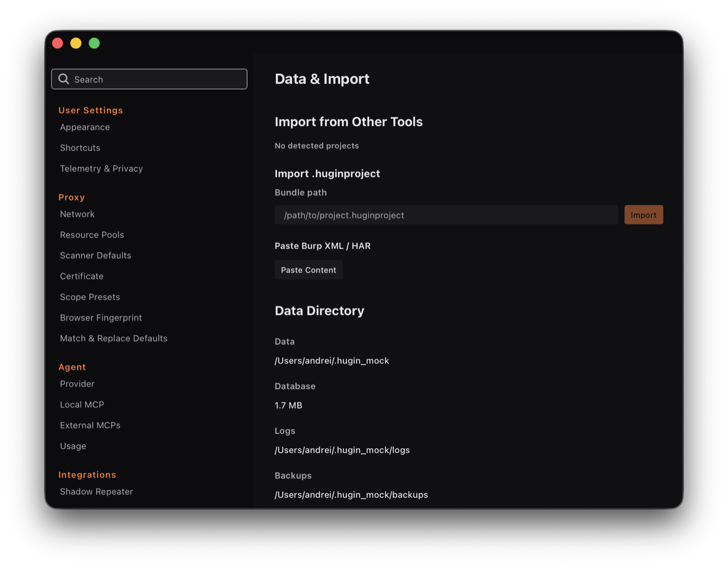Focus the settings Search field
The image size is (728, 568).
click(x=149, y=79)
